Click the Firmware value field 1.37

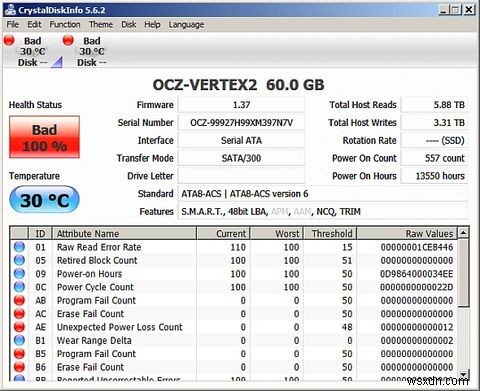click(x=241, y=105)
